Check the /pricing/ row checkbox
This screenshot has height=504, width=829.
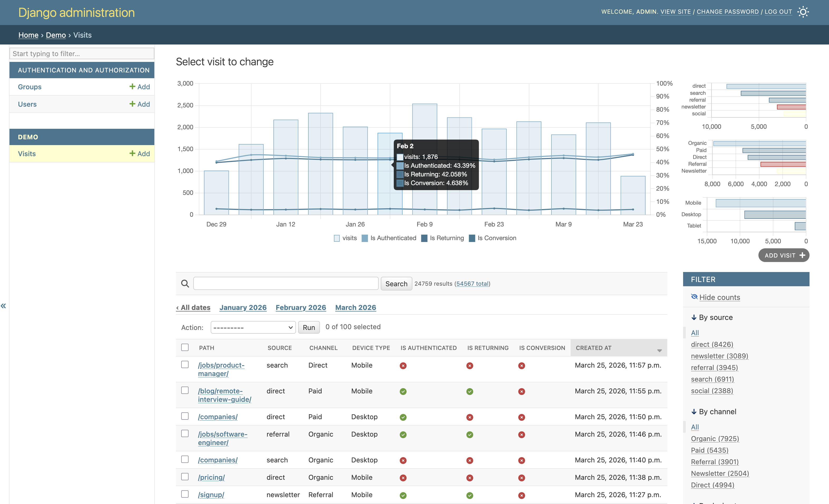pos(185,477)
